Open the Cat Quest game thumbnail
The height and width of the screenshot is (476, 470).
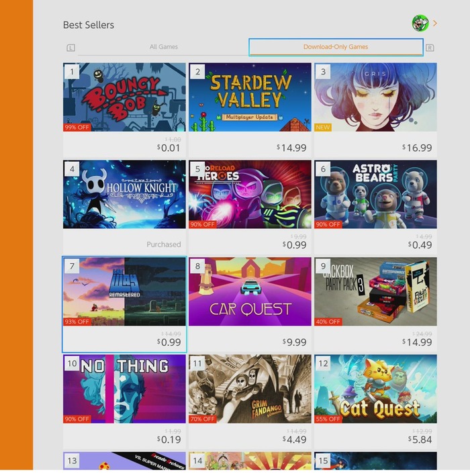click(375, 389)
